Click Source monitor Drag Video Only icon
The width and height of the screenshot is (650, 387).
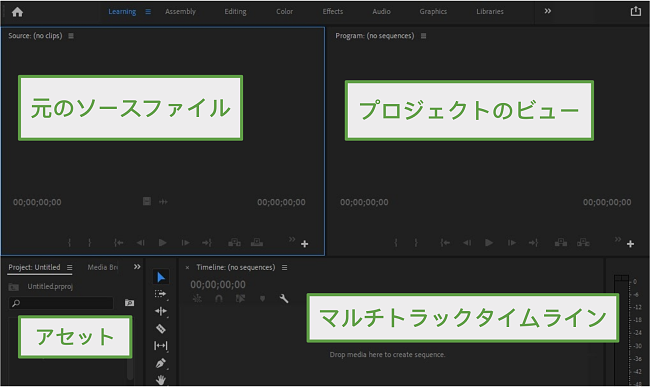147,201
